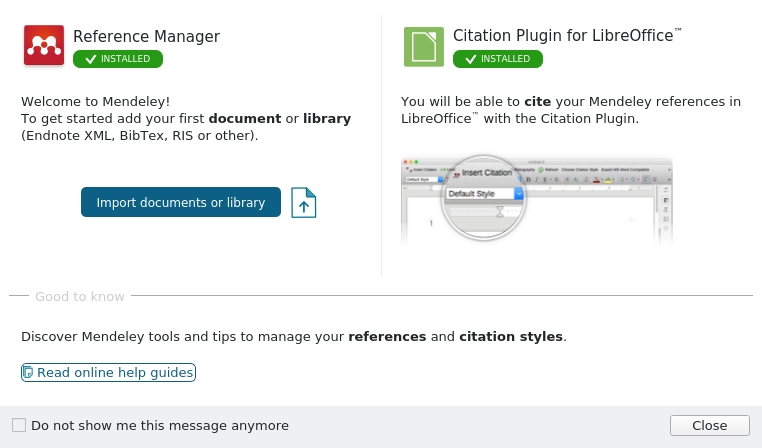
Task: Click Import documents or library button
Action: coord(181,202)
